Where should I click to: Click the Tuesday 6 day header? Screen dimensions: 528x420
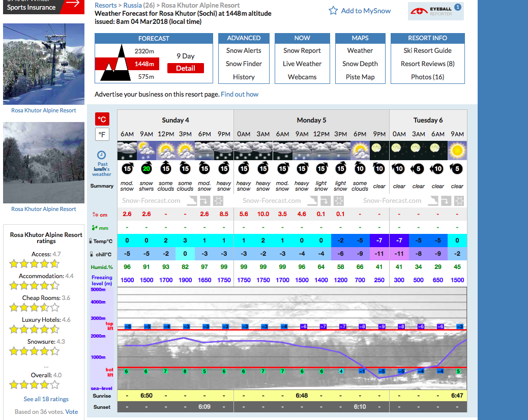428,120
